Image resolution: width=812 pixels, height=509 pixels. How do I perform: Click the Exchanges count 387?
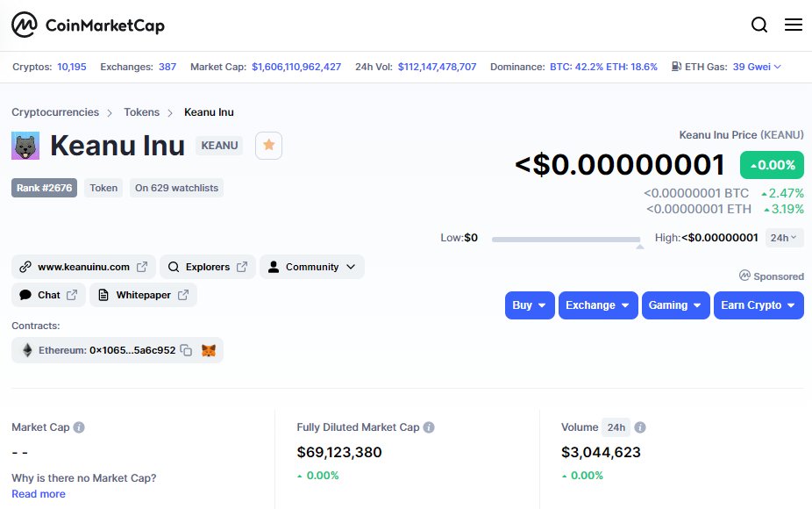[x=167, y=67]
